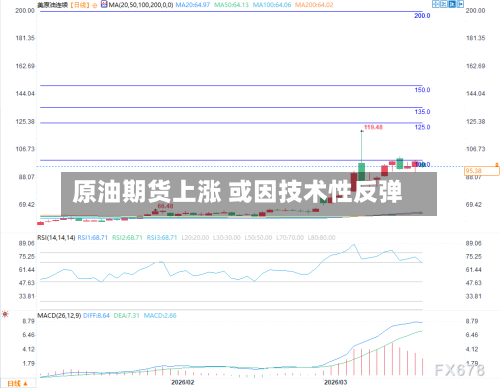Click the RSI2:68.71 value
Image resolution: width=500 pixels, height=388 pixels.
click(127, 238)
